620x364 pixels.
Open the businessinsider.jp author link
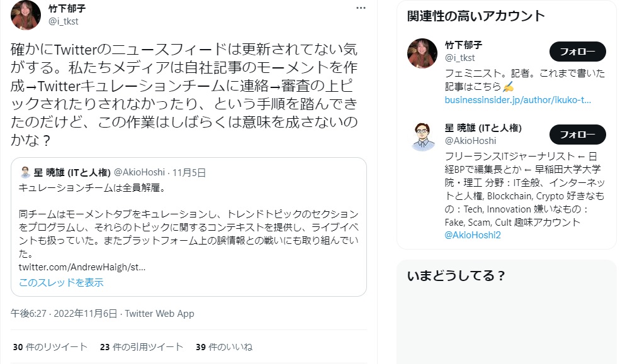pos(517,101)
